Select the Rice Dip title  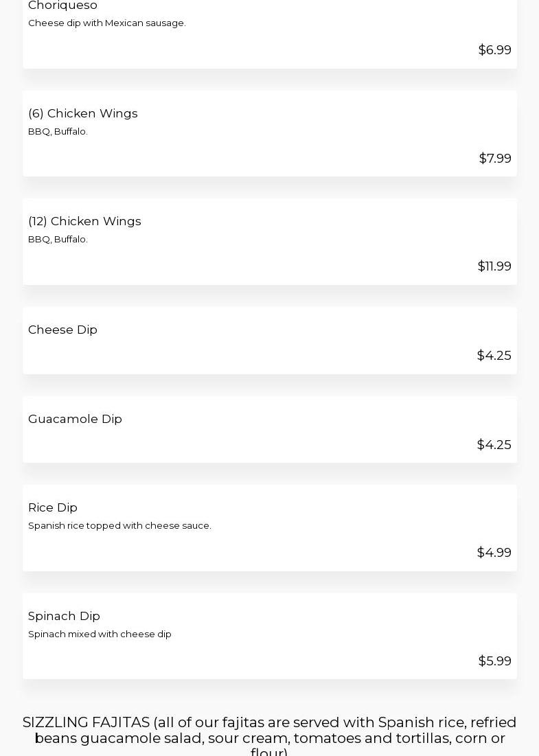[x=53, y=507]
